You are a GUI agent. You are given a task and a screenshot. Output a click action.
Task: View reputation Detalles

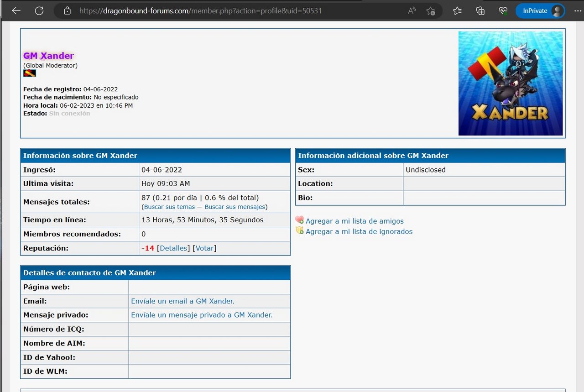(173, 248)
